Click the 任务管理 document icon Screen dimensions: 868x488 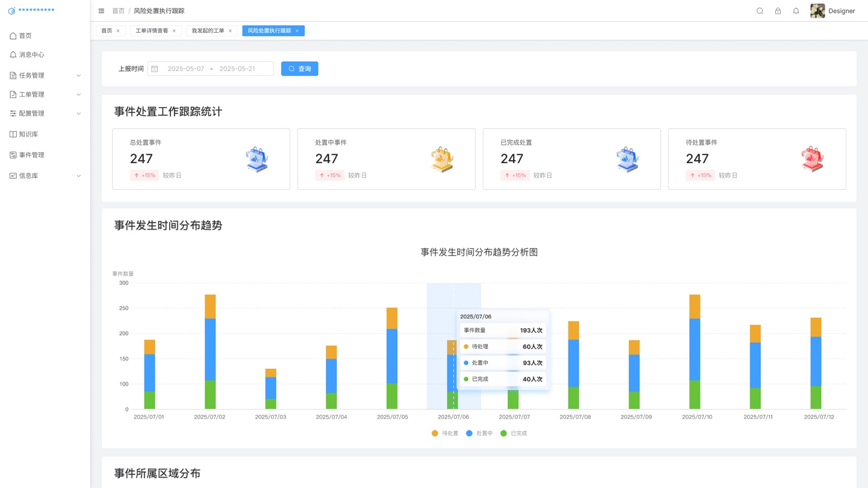(x=13, y=75)
